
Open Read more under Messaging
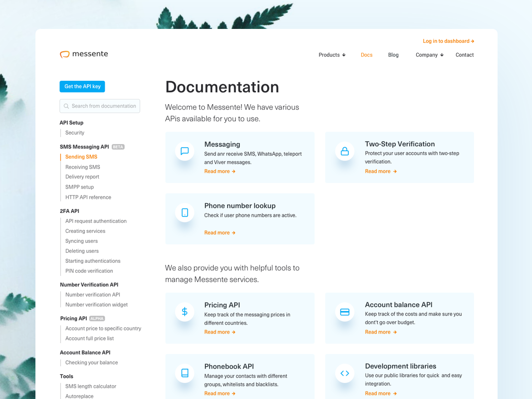[x=220, y=171]
